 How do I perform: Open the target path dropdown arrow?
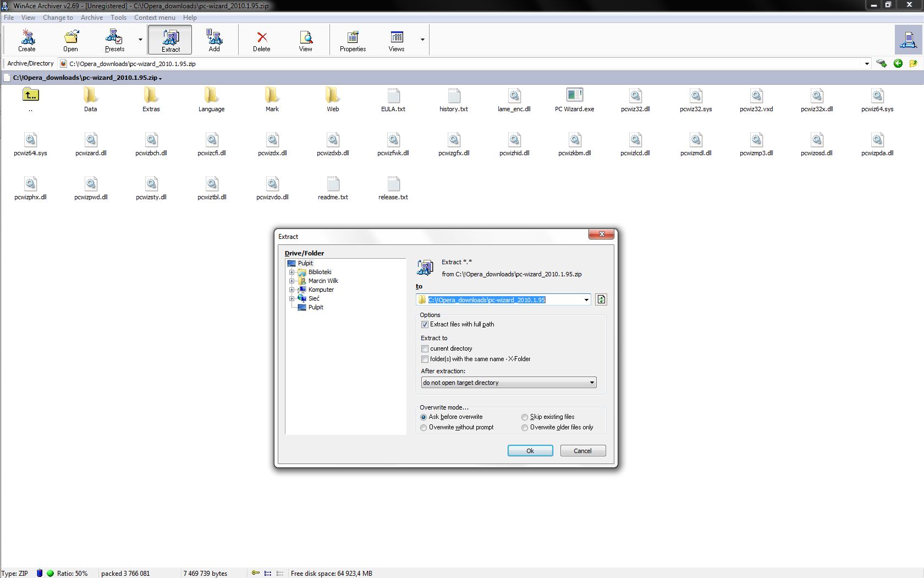(x=586, y=300)
